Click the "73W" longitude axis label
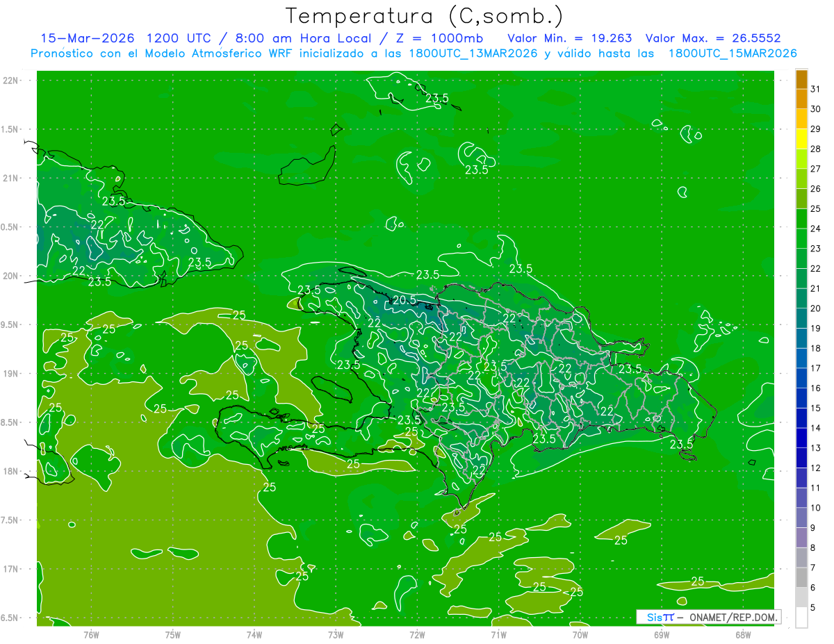The width and height of the screenshot is (834, 644). [336, 634]
